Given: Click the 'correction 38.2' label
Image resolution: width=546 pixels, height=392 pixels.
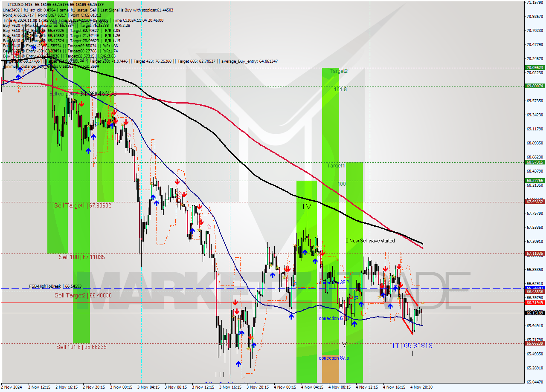Looking at the screenshot, I should [x=334, y=282].
